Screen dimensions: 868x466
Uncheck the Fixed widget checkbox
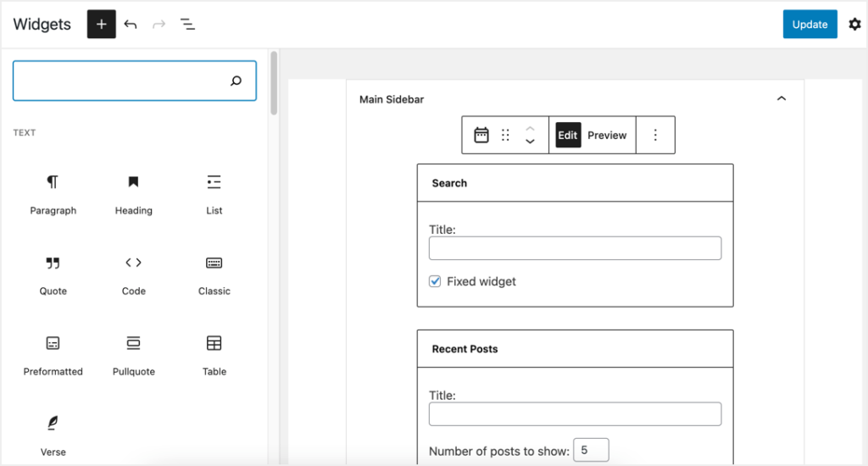435,281
